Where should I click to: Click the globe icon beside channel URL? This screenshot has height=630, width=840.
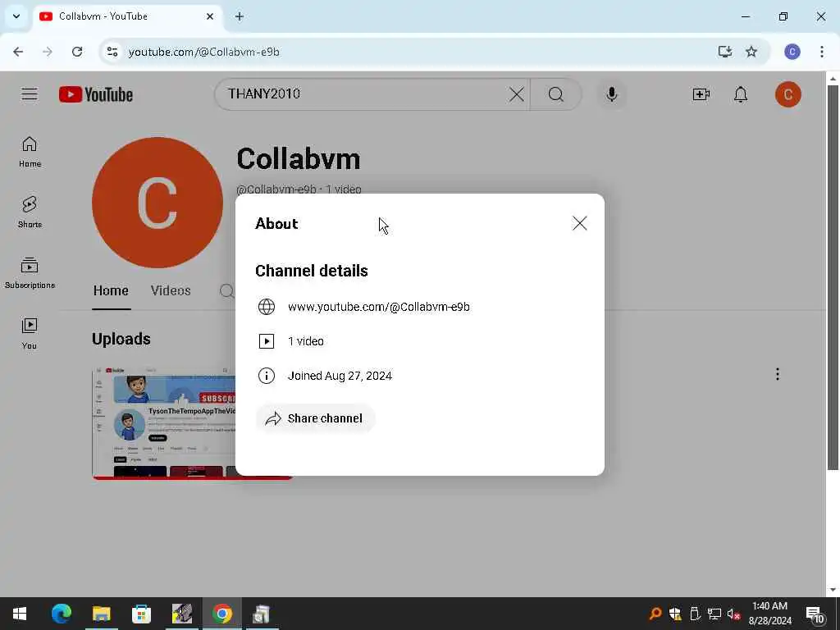(x=267, y=307)
